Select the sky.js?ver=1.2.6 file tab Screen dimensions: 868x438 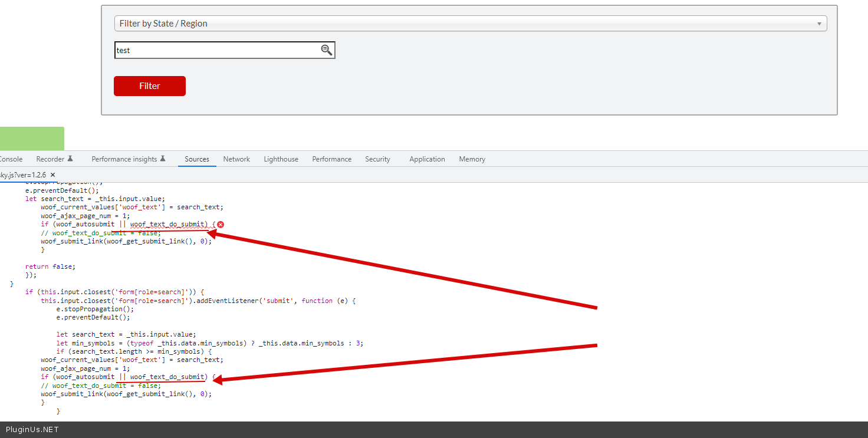point(22,175)
